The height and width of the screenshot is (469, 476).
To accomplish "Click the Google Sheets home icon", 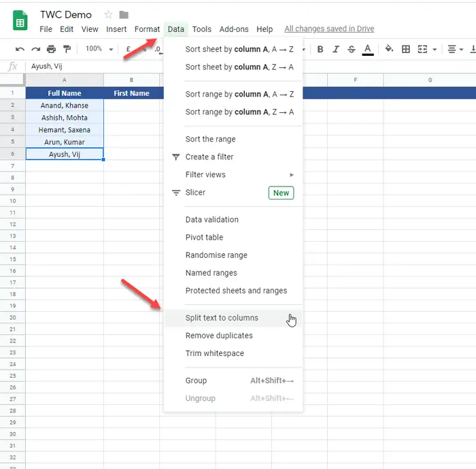I will pos(20,20).
